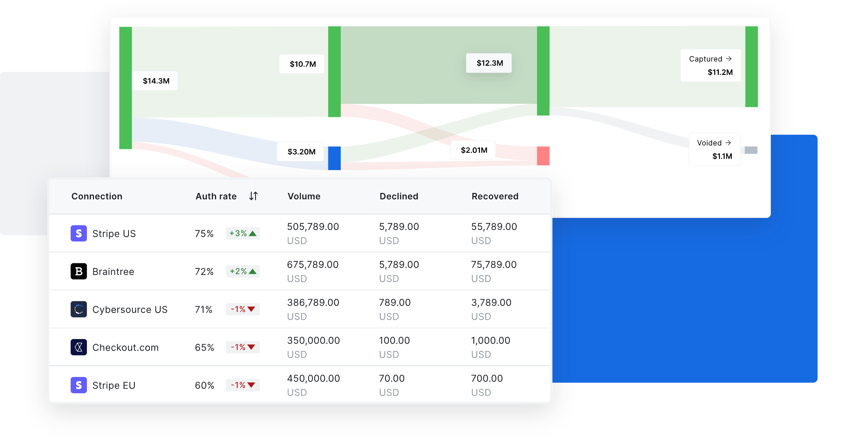The height and width of the screenshot is (445, 868).
Task: Click the Volume column header
Action: pos(304,196)
